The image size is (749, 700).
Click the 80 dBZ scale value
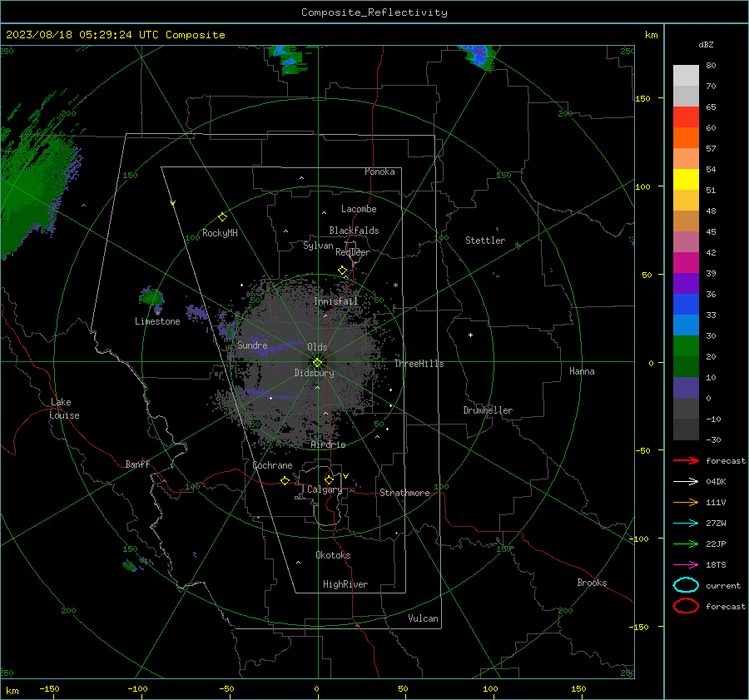click(711, 65)
